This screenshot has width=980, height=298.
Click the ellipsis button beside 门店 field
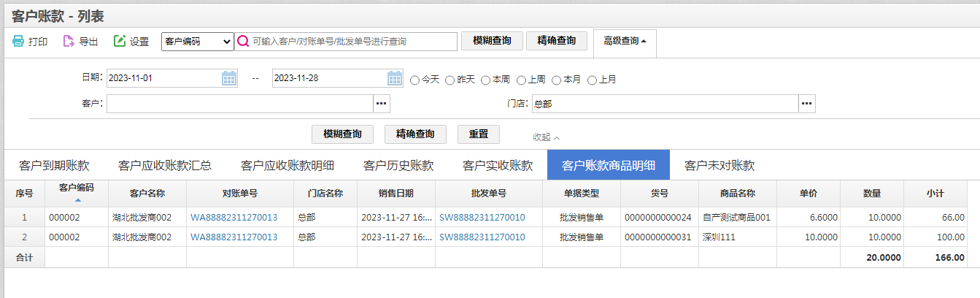(x=806, y=104)
